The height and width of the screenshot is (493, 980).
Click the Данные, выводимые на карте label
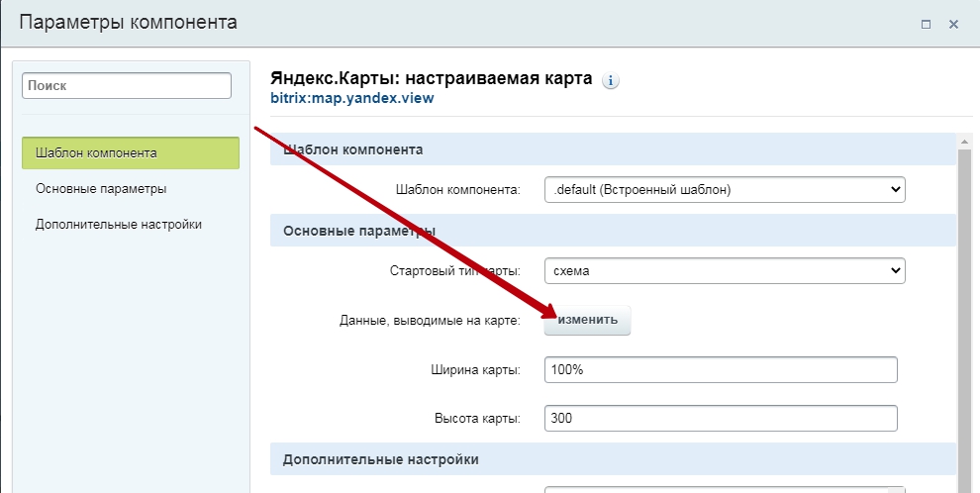(430, 321)
